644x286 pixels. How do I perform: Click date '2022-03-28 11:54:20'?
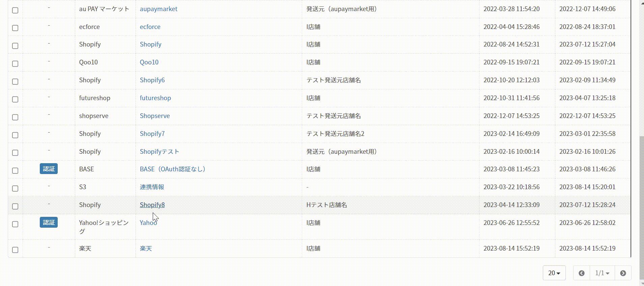pos(511,9)
